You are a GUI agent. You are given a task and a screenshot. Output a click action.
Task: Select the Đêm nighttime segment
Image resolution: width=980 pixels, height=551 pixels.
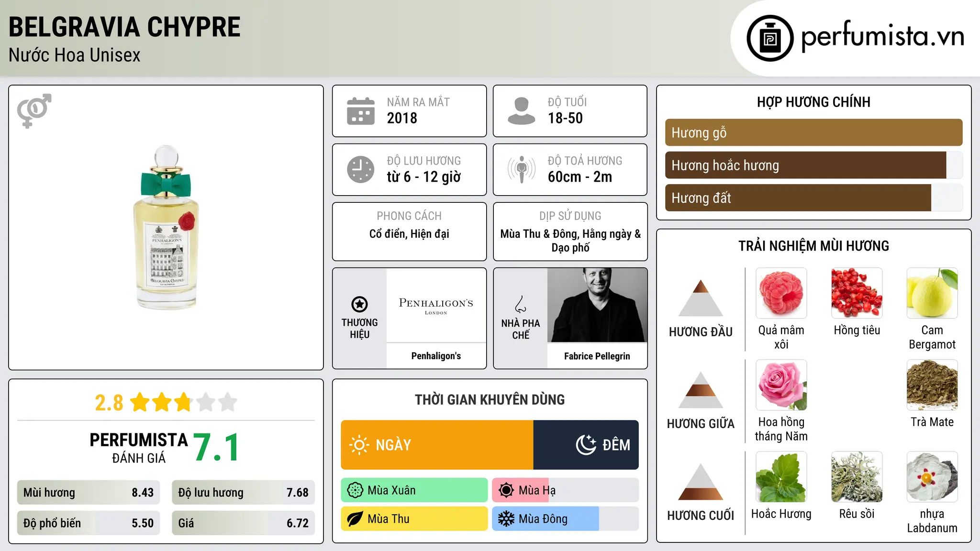pos(586,445)
